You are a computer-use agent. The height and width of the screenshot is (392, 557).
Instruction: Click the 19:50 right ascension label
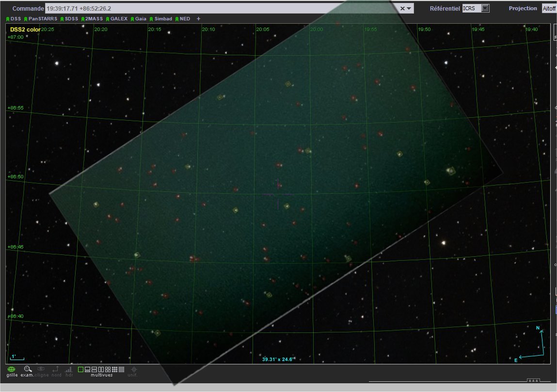pos(424,30)
